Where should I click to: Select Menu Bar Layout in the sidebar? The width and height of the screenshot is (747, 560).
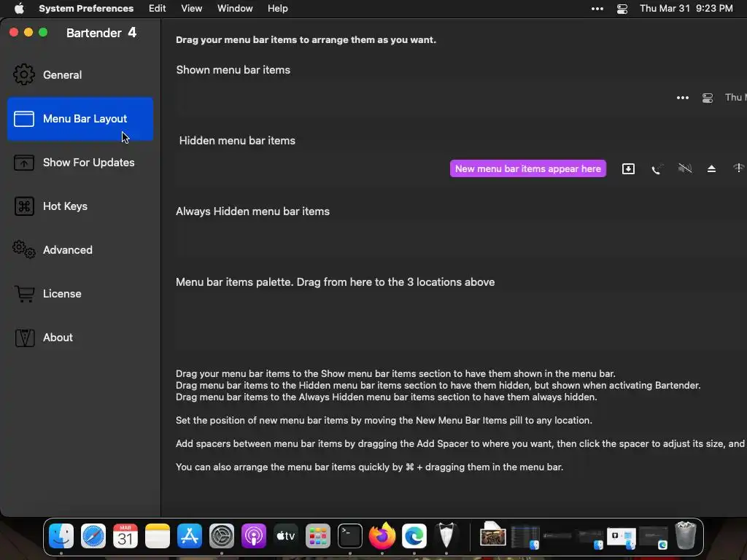(80, 119)
